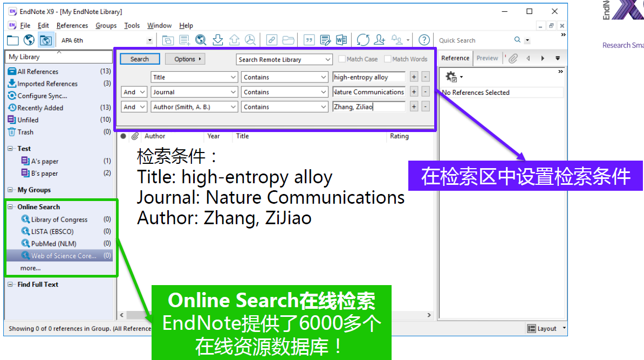
Task: Click next tab right arrow
Action: click(x=543, y=58)
